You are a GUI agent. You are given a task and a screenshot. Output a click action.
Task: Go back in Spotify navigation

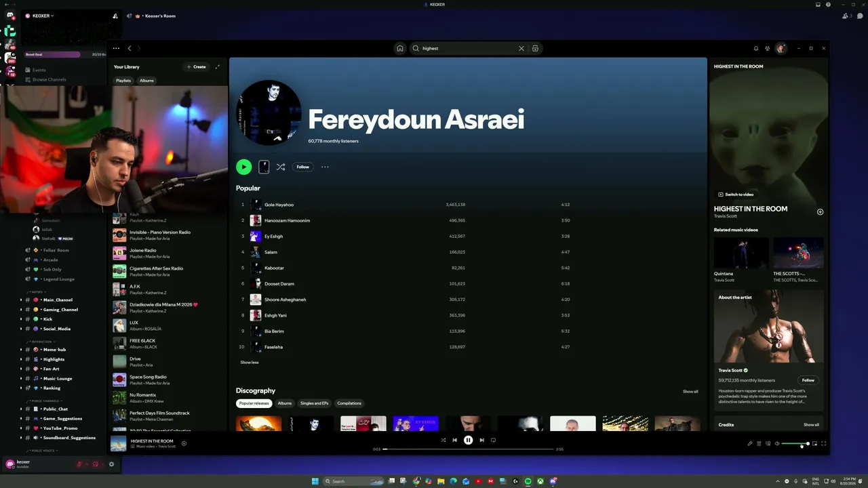pyautogui.click(x=130, y=48)
